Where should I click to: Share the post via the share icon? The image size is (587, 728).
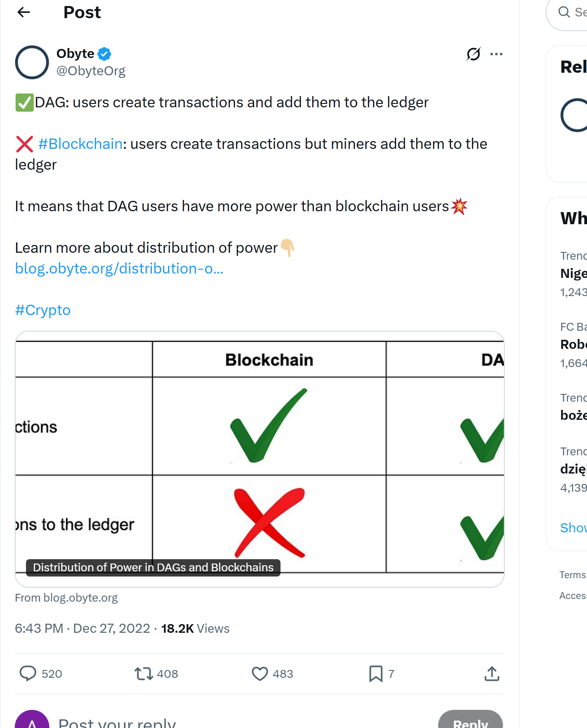coord(492,673)
